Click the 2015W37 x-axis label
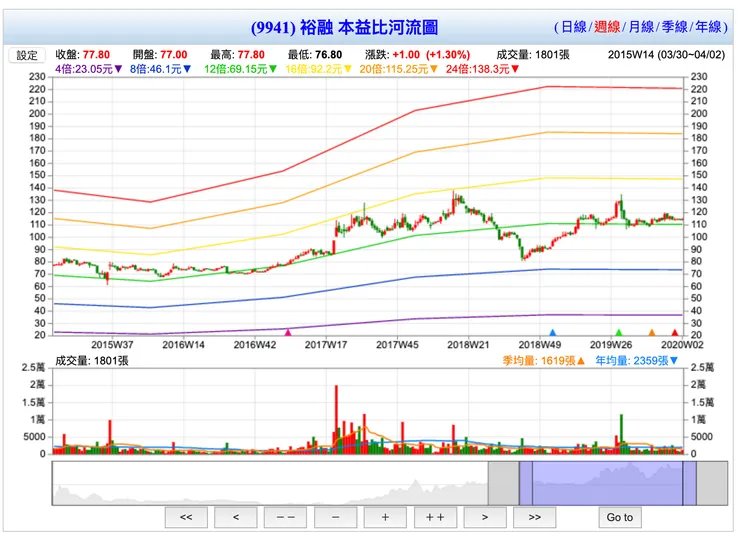 pos(112,345)
